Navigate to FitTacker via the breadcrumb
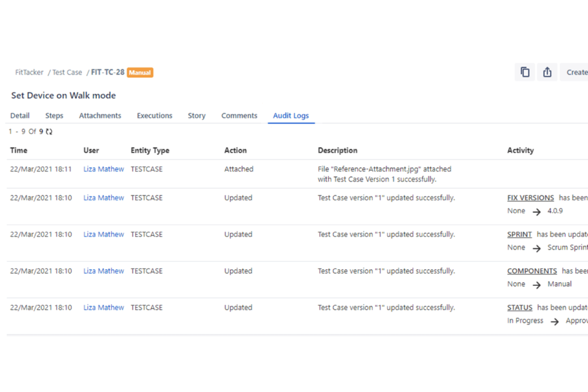This screenshot has width=588, height=392. click(x=29, y=72)
